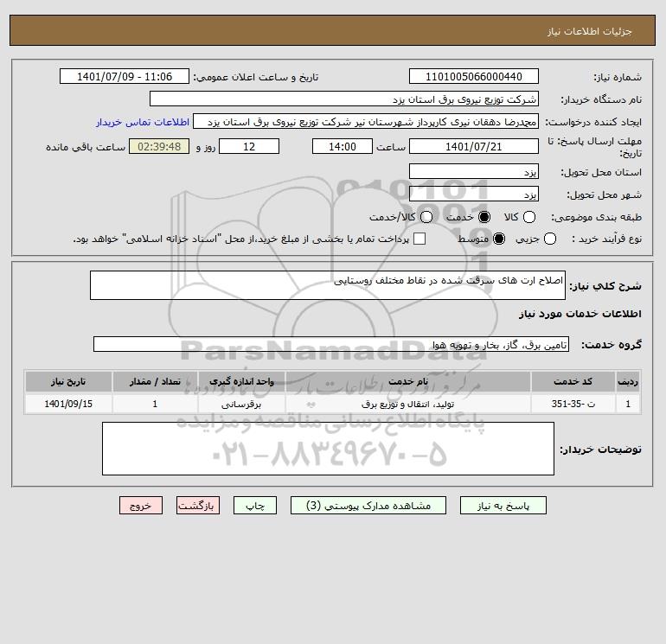Click the گروه خدمت service group field
The image size is (666, 644).
pyautogui.click(x=331, y=345)
